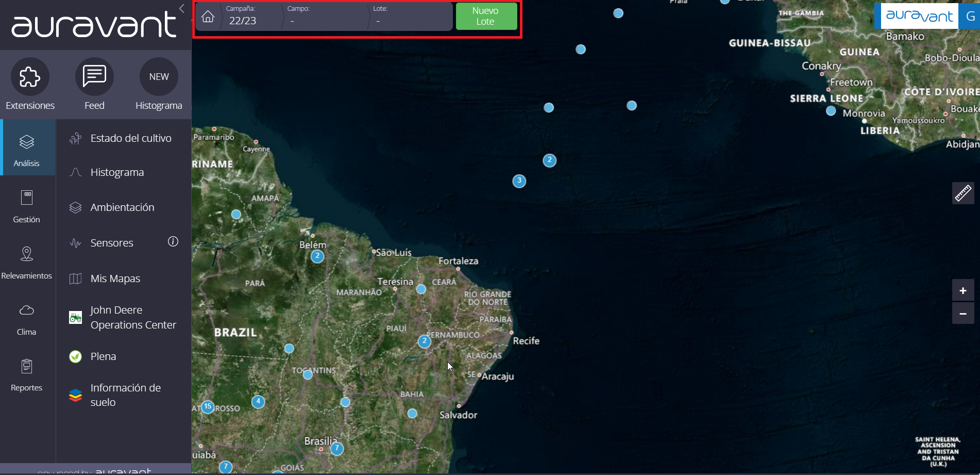
Task: Click the auravant logo in sidebar header
Action: [x=94, y=24]
